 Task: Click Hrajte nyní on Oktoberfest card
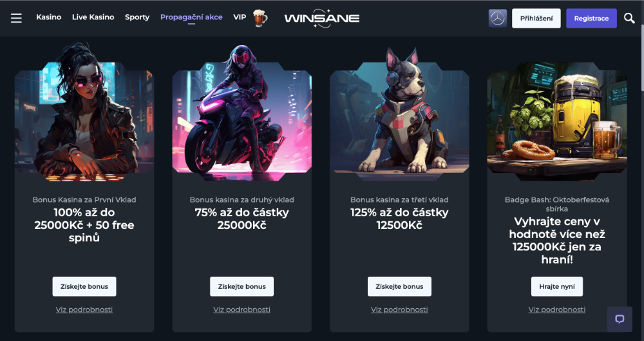pos(557,286)
